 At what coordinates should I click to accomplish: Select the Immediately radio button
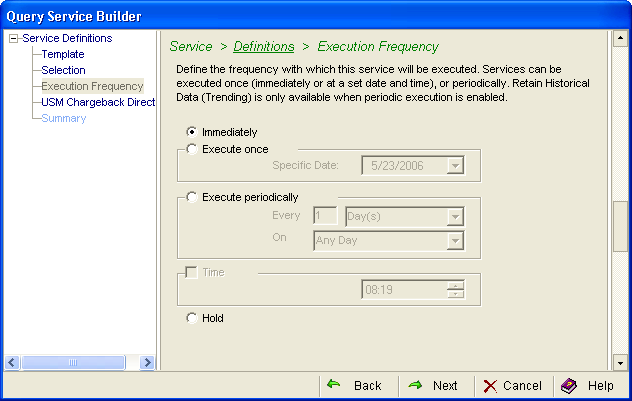coord(191,132)
